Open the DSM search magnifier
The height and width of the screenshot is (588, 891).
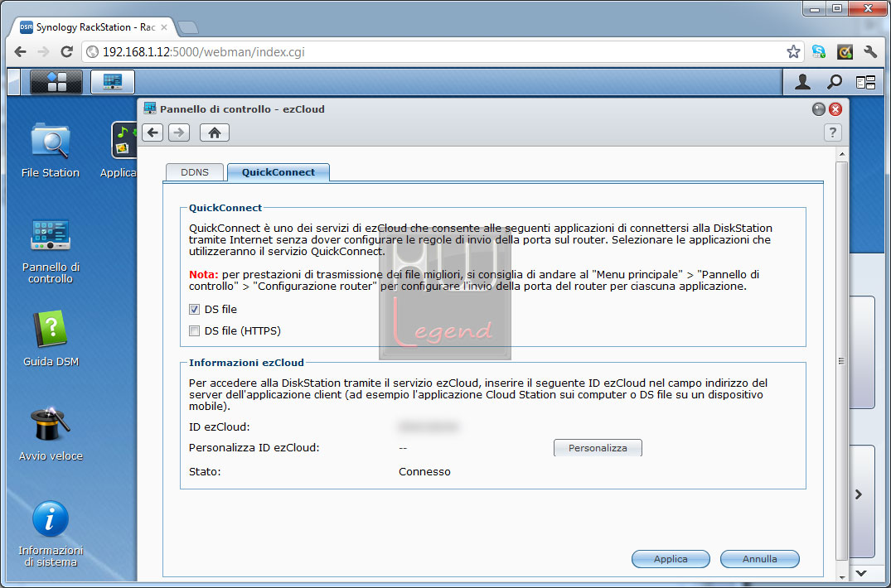pyautogui.click(x=834, y=82)
